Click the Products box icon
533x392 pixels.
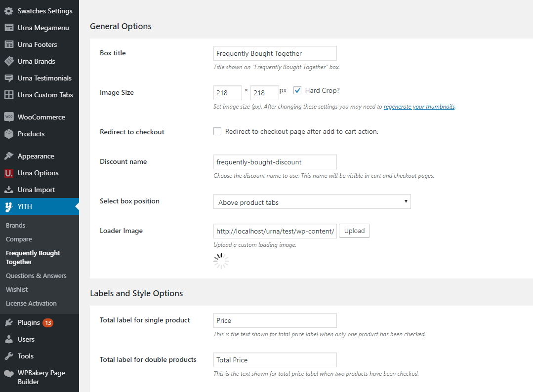[9, 134]
